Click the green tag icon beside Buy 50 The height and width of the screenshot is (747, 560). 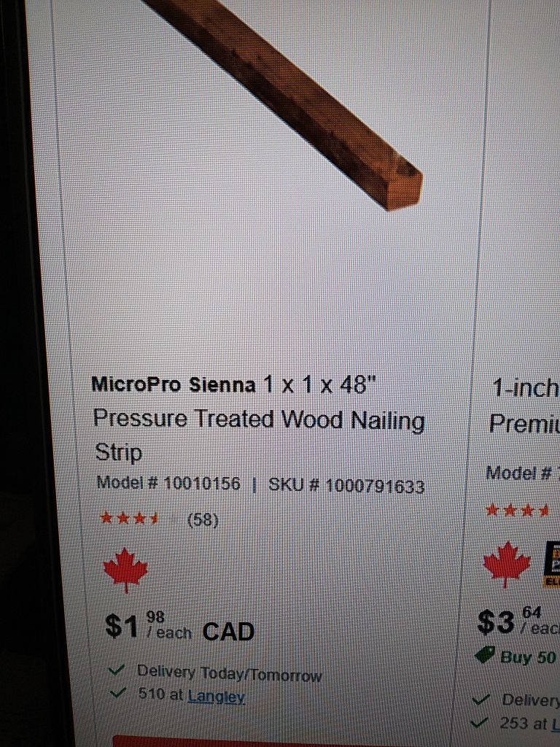pyautogui.click(x=486, y=656)
